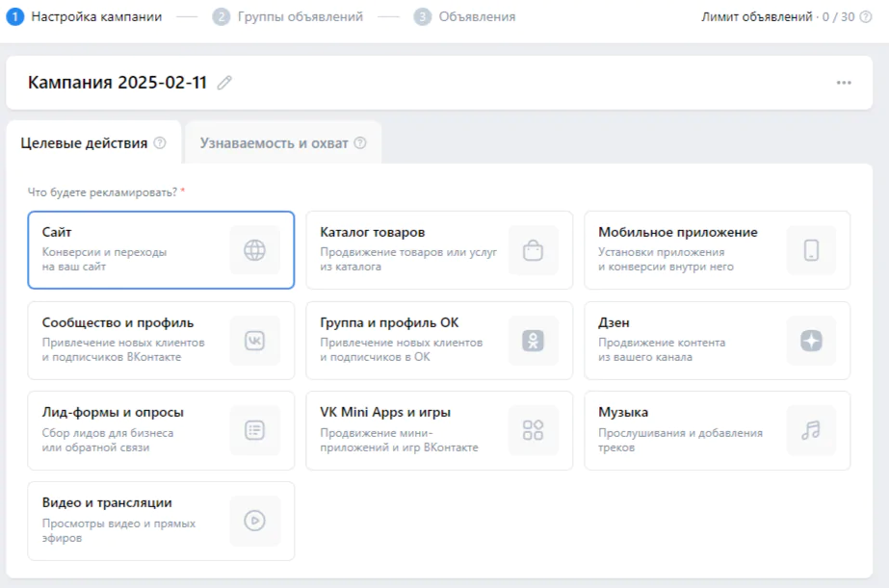Screen dimensions: 889x588
Task: Click text Привлечение новых клиентов и подписчиков ВКонтакте
Action: (x=123, y=350)
